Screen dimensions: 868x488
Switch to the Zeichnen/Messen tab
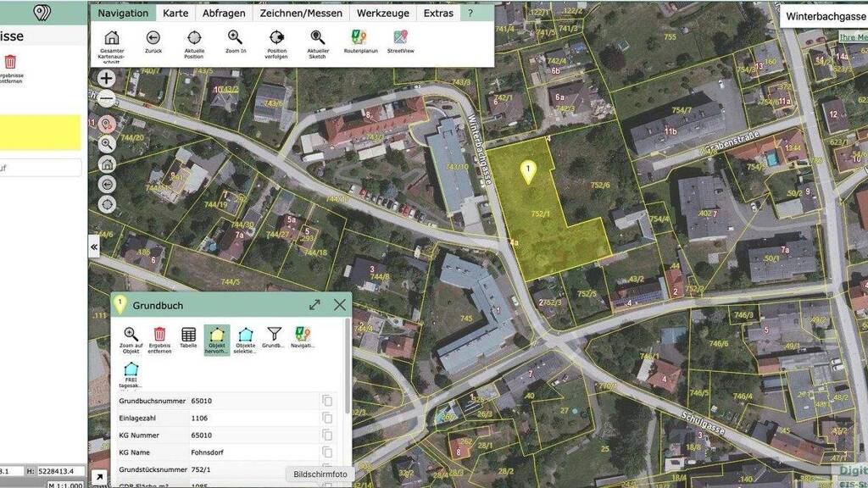300,14
